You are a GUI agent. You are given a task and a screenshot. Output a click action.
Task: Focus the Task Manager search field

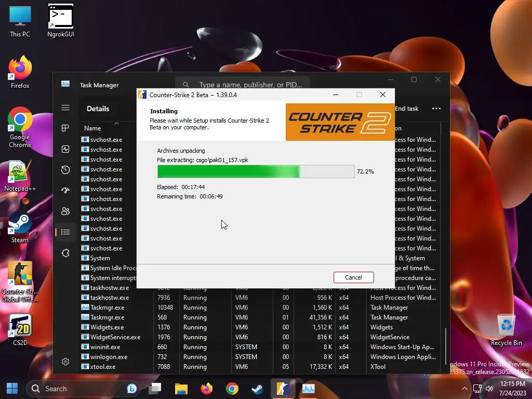coord(242,85)
